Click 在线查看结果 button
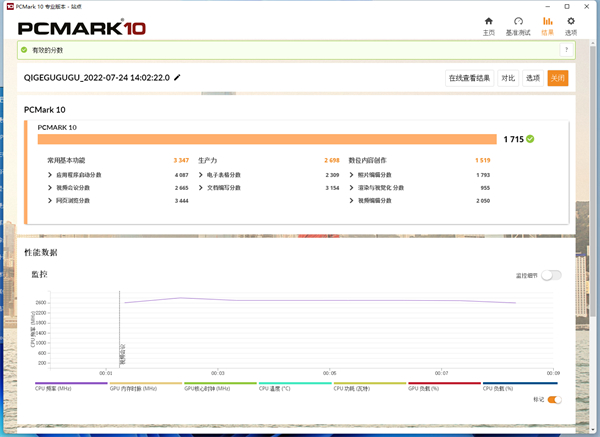Screen dimensions: 600x437 pos(468,78)
